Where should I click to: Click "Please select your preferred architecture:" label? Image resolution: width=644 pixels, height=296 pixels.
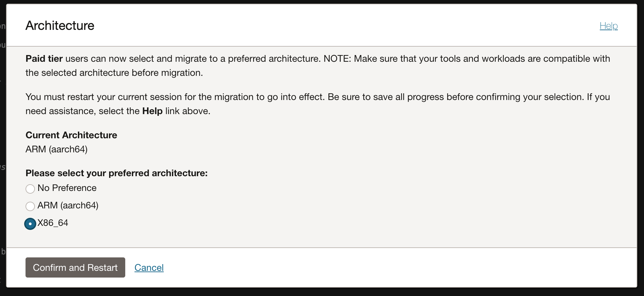click(117, 173)
